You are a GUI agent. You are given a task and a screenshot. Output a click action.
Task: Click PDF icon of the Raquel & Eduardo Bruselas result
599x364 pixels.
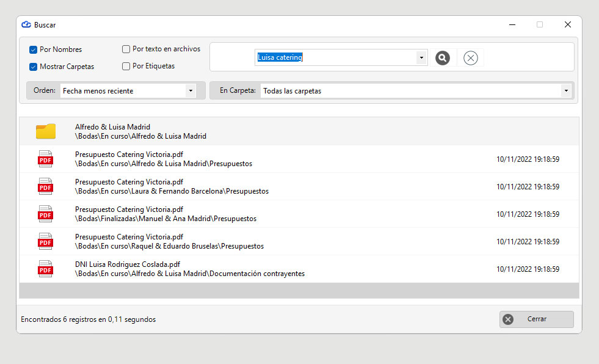[45, 241]
